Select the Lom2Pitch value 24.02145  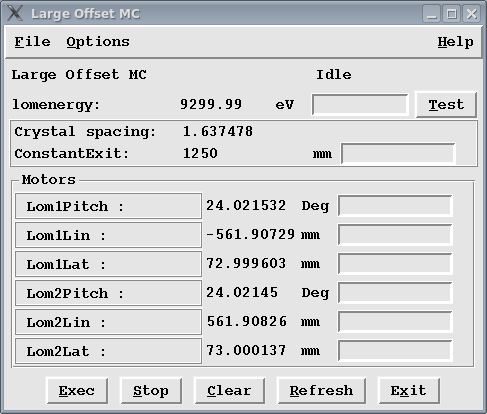pyautogui.click(x=242, y=292)
